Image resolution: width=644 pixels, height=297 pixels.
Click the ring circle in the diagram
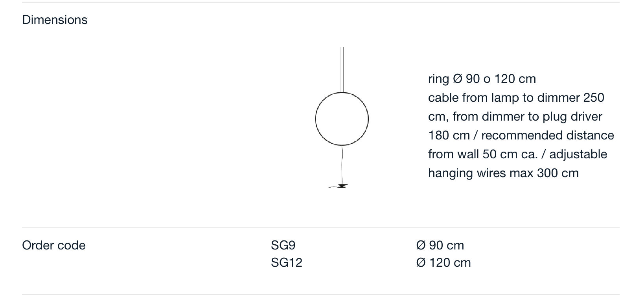[342, 119]
